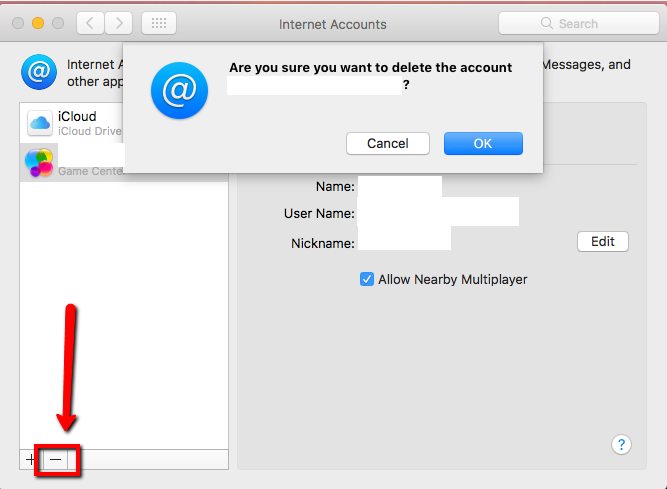The width and height of the screenshot is (667, 489).
Task: Click the User Name field value
Action: tap(438, 212)
